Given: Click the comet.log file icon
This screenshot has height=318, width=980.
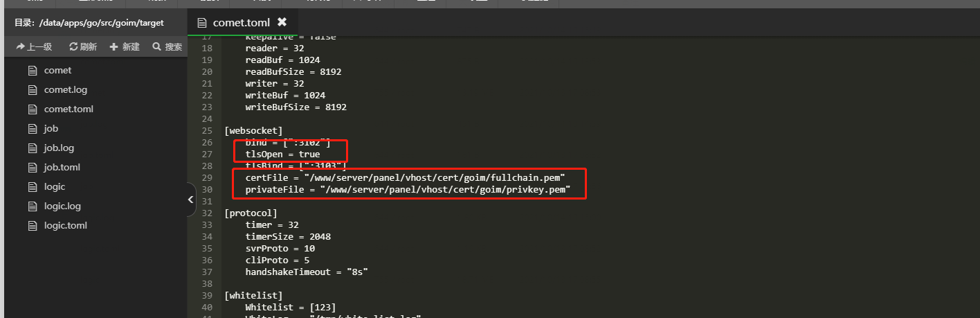Looking at the screenshot, I should [31, 89].
